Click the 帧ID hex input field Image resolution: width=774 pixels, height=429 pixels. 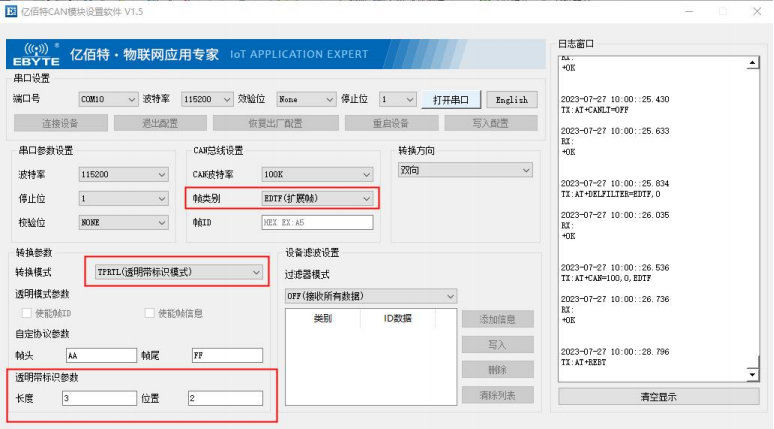[x=316, y=222]
